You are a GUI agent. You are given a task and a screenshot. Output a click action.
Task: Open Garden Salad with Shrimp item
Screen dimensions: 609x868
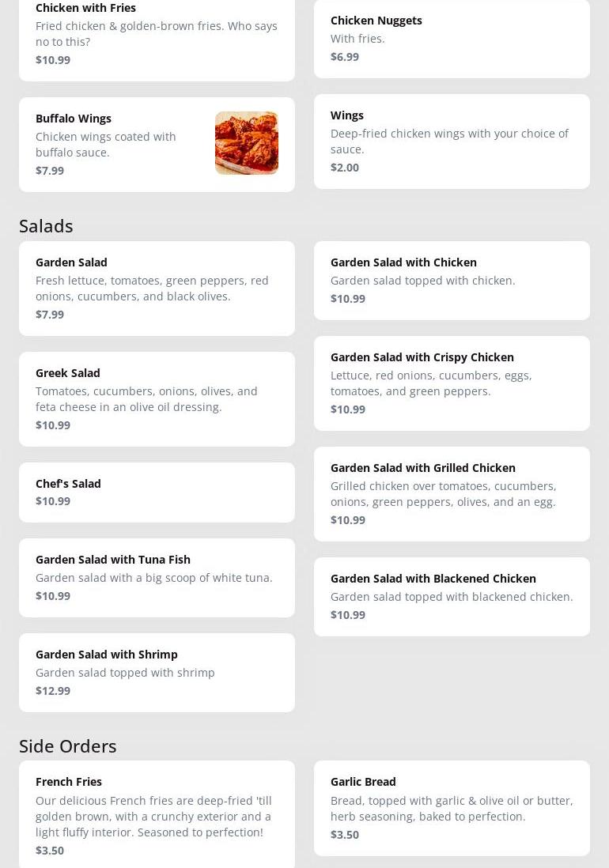[157, 672]
